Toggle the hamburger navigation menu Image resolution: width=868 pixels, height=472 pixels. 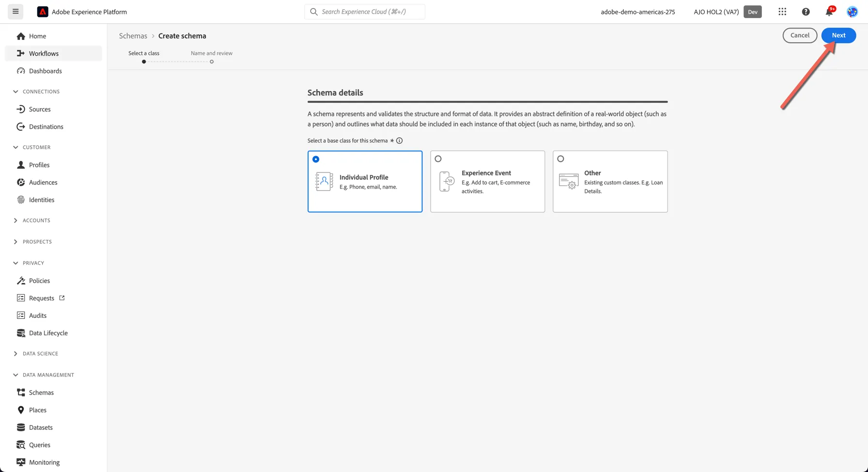15,12
